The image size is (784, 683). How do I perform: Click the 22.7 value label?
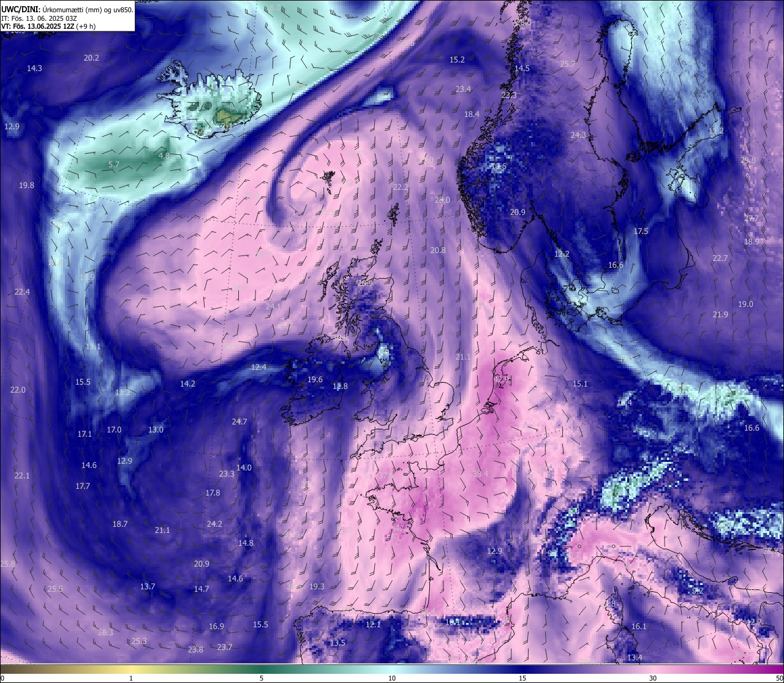[720, 258]
